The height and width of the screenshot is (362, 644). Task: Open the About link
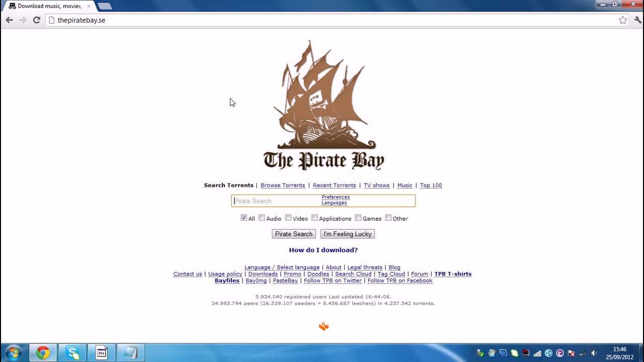point(334,267)
